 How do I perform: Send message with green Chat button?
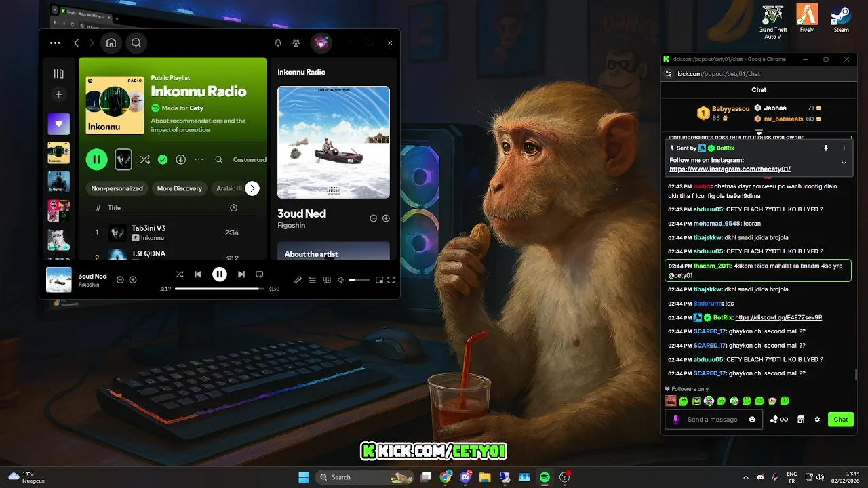(841, 420)
